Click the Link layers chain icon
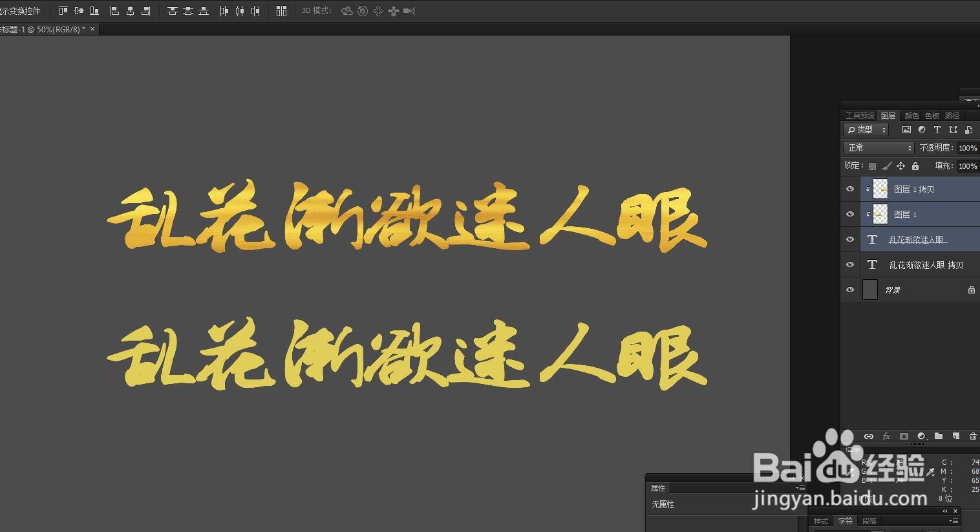 pyautogui.click(x=869, y=436)
